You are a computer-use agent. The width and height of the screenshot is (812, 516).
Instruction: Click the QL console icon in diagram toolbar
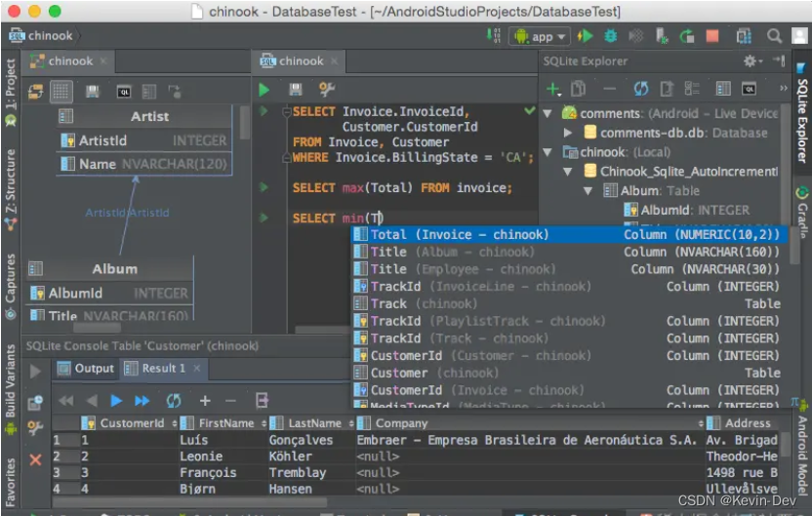pos(123,92)
